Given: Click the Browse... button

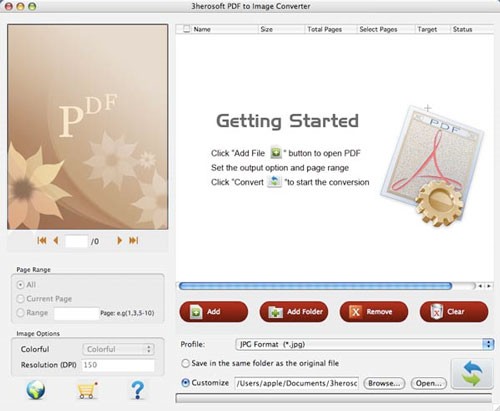Looking at the screenshot, I should coord(384,383).
